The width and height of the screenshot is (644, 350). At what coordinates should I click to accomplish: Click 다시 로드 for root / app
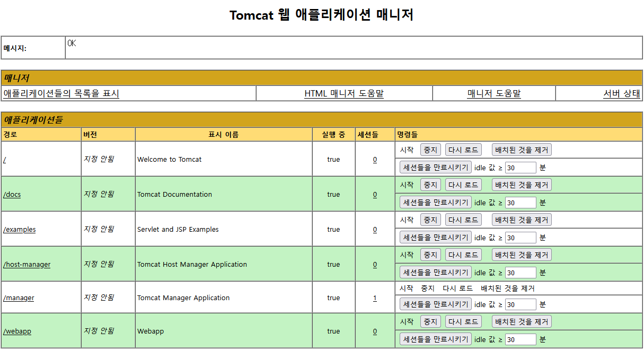464,150
